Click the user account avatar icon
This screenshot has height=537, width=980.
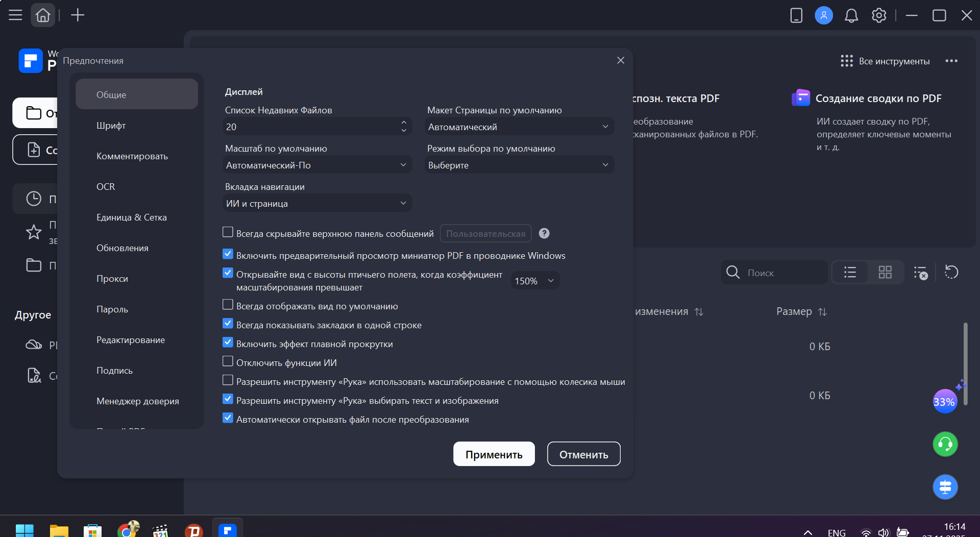[x=823, y=15]
